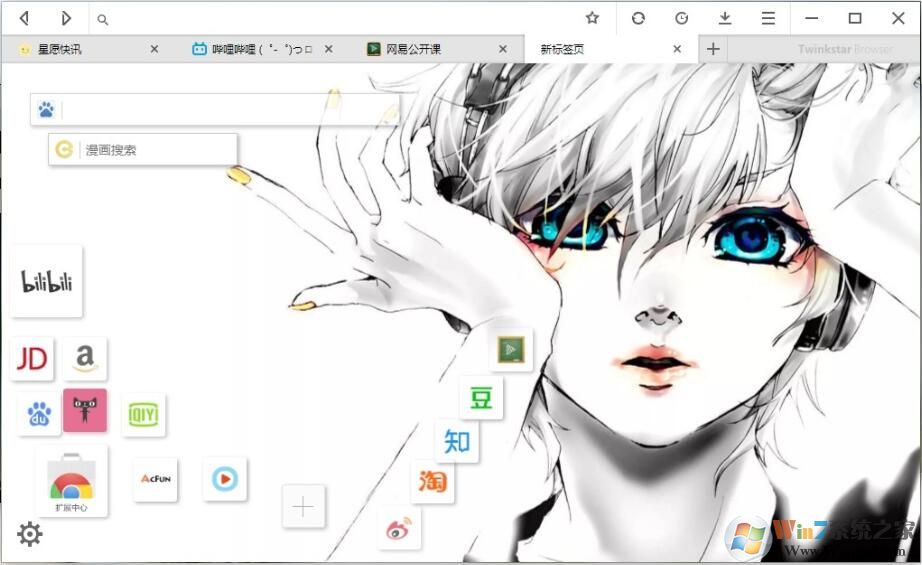Click the yellow 漫画搜索 engine icon
This screenshot has width=922, height=565.
(x=64, y=150)
